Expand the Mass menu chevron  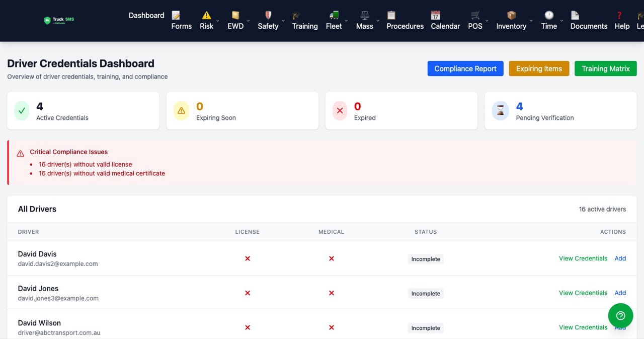pos(378,21)
